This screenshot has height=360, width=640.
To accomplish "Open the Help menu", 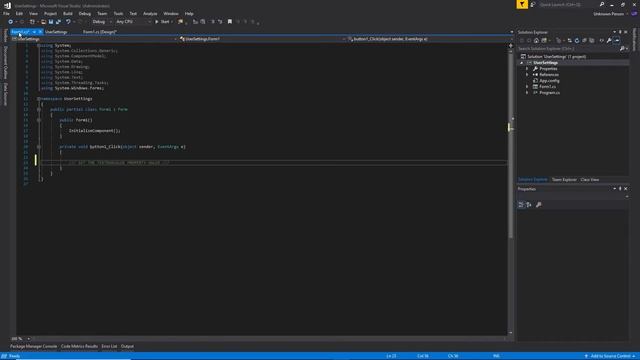I will pos(189,13).
